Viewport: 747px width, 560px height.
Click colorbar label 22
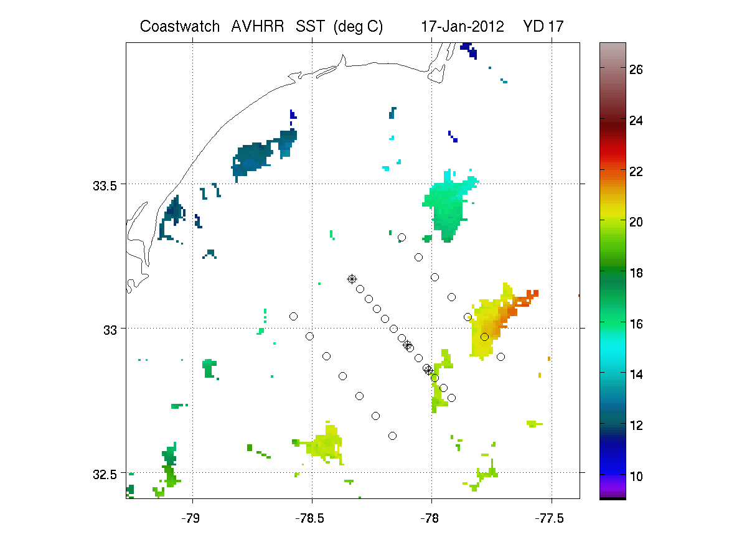pos(637,171)
